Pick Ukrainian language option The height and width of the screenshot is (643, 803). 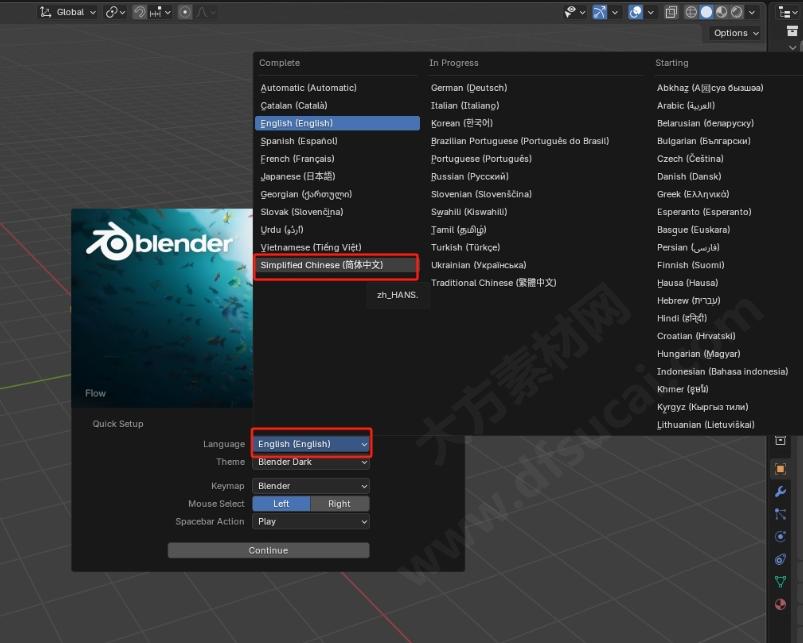point(535,265)
